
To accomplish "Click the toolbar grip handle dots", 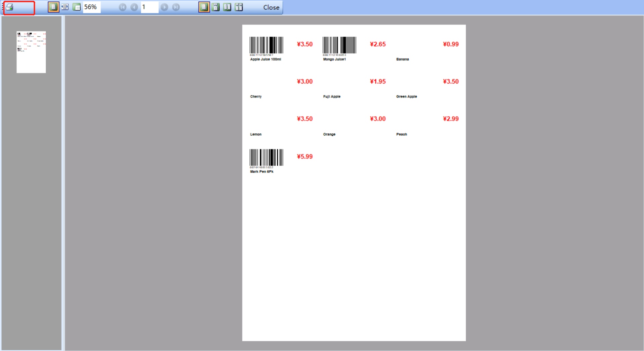I will [2, 7].
